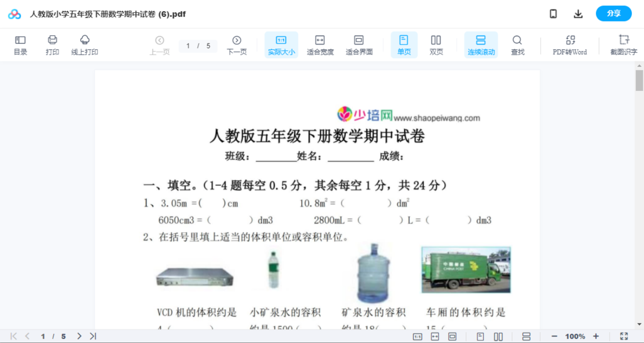The image size is (644, 343).
Task: Enter fullscreen from the bottom-right icon
Action: (624, 336)
